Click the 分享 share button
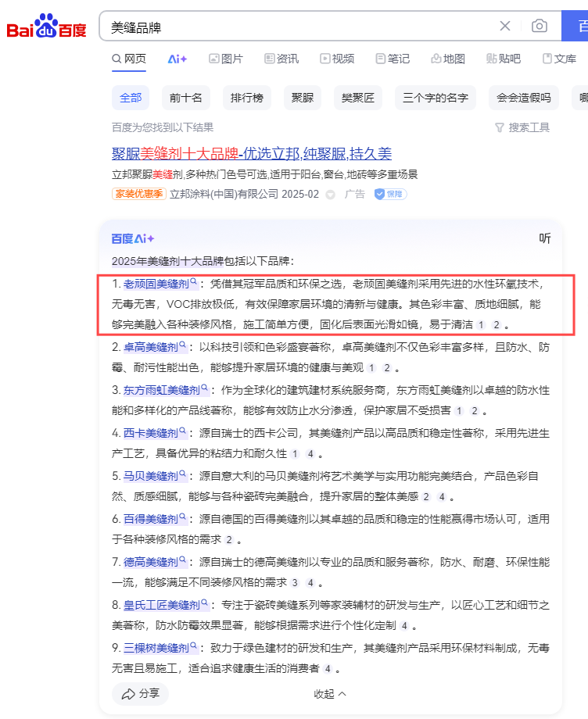 coord(140,693)
